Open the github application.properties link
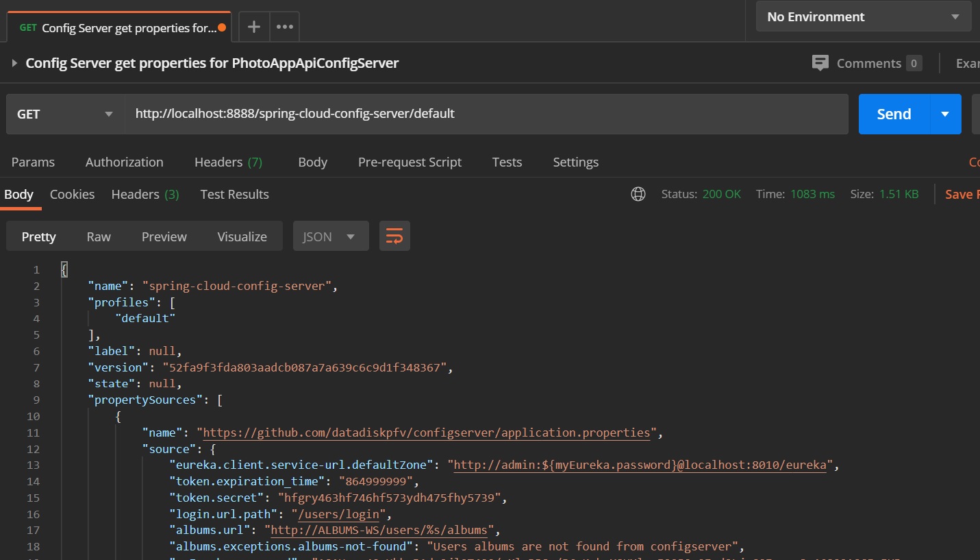 426,433
